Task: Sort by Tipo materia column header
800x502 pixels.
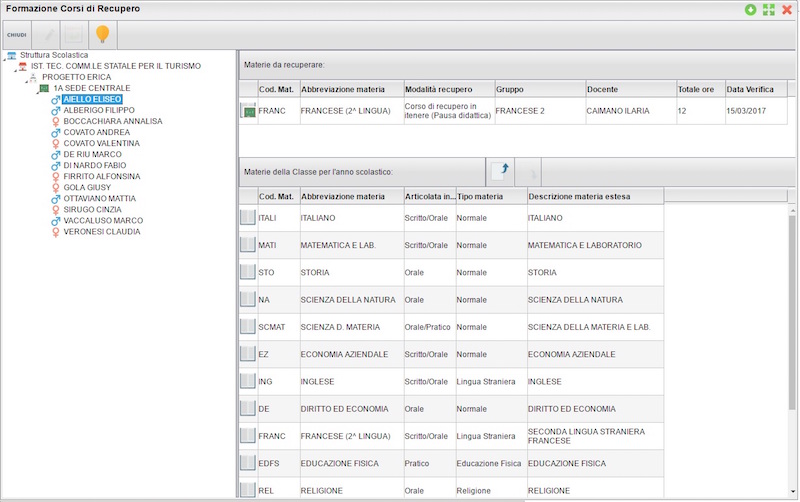Action: 491,196
